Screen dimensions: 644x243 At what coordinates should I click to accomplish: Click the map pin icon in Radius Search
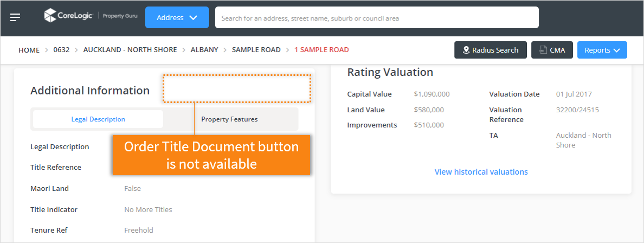point(466,50)
